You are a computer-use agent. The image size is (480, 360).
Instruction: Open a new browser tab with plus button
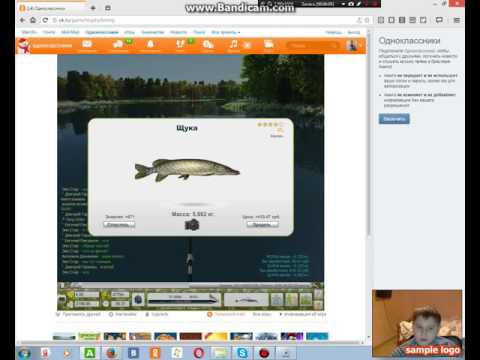pos(93,8)
